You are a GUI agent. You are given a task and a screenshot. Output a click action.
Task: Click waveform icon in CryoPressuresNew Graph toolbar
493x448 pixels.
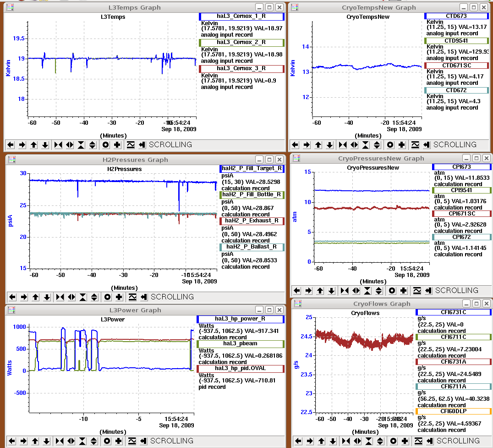coord(417,291)
